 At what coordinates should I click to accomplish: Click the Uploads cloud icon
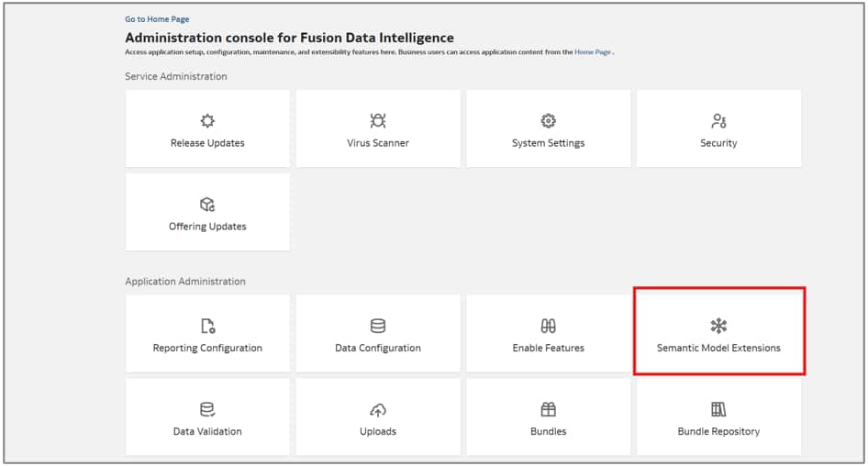pos(378,409)
